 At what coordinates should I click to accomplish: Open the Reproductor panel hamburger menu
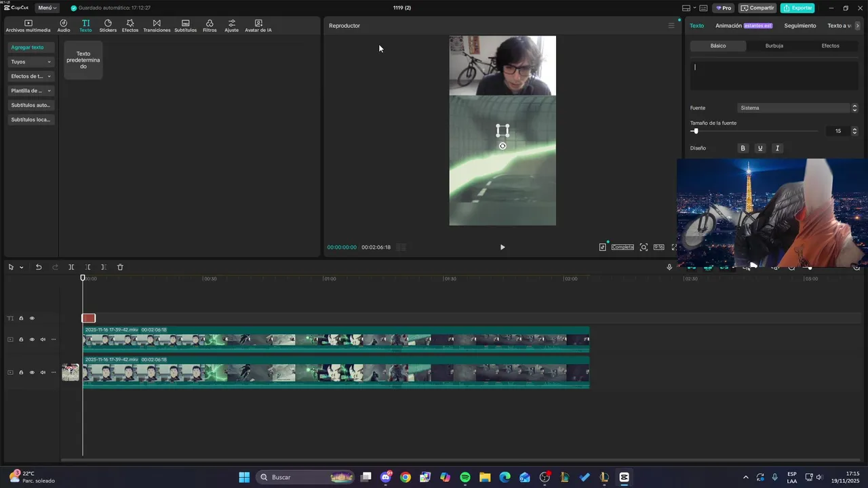[671, 26]
